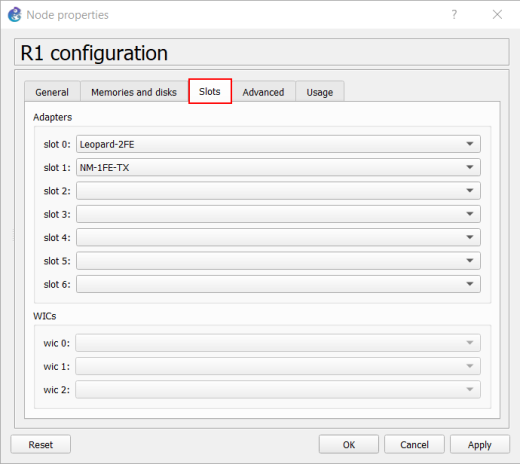Viewport: 520px width, 464px height.
Task: Close the Node properties dialog
Action: pos(497,14)
